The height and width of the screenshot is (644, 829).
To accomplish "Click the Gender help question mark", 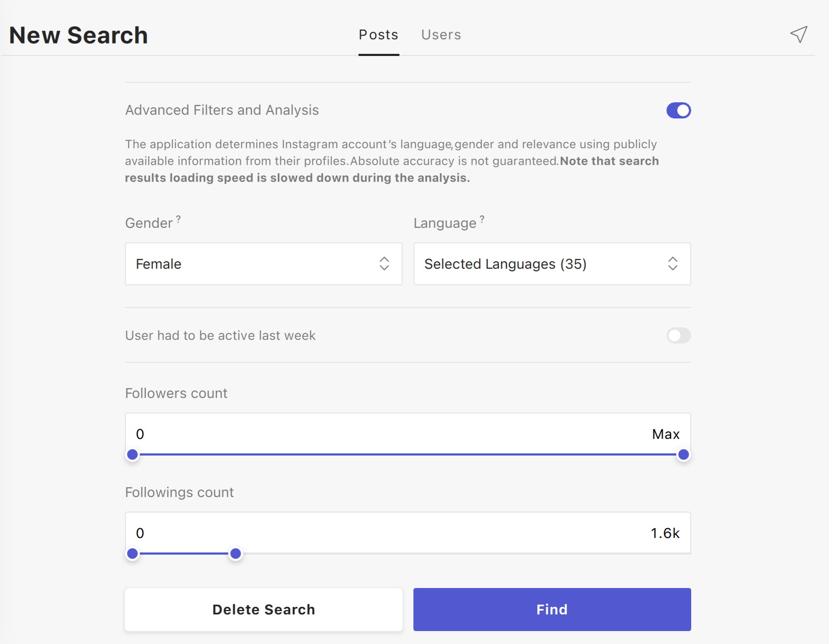I will click(x=178, y=219).
